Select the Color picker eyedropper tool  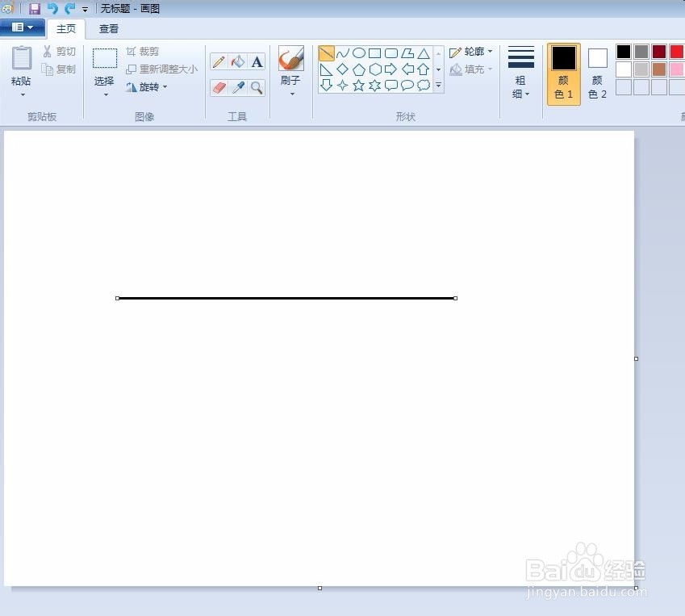(x=238, y=88)
